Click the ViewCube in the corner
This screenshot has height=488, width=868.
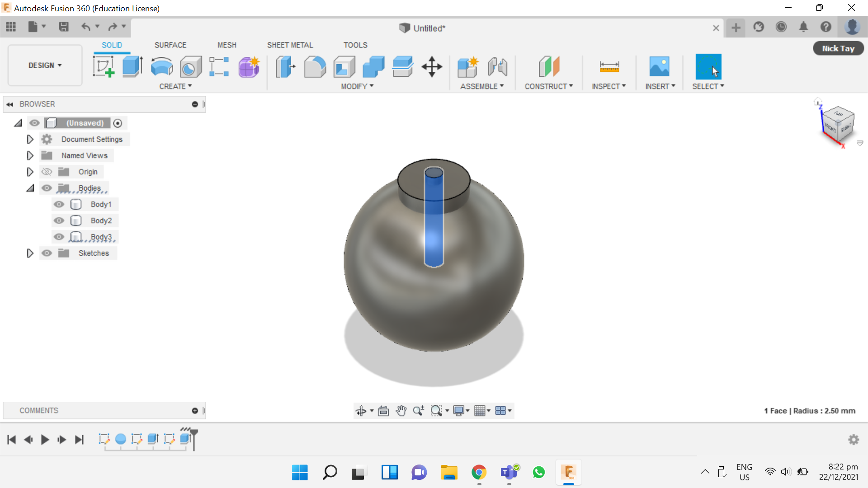tap(839, 124)
